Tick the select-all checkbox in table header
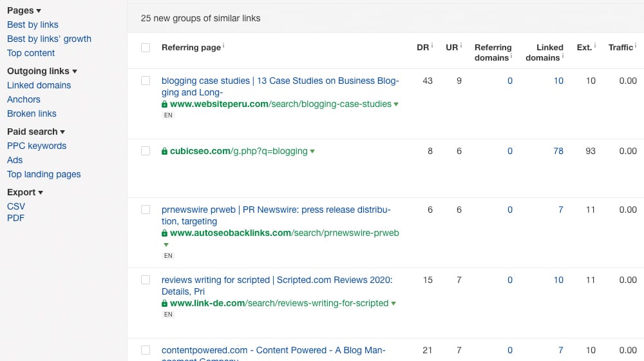The height and width of the screenshot is (361, 644). tap(146, 48)
